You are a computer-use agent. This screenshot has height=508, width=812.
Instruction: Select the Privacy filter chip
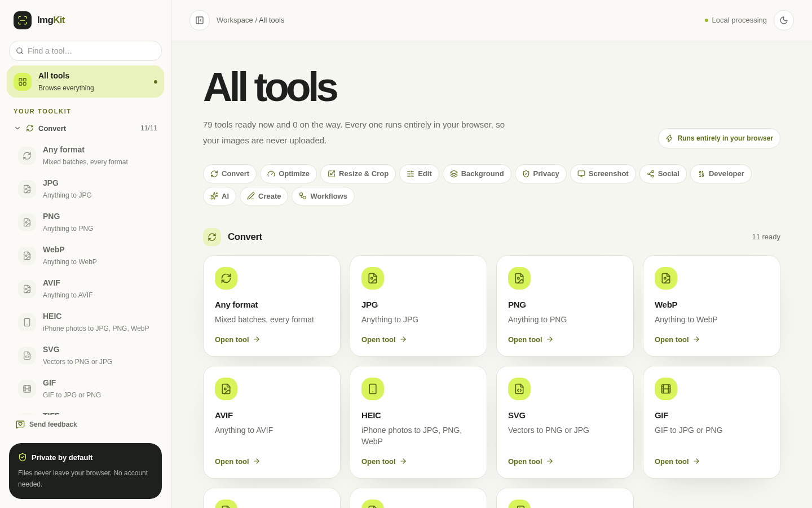[541, 174]
